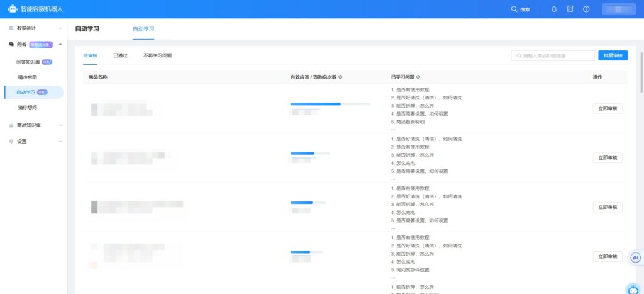Click info icon beside 已学习问题 header
The width and height of the screenshot is (644, 294).
tap(418, 77)
